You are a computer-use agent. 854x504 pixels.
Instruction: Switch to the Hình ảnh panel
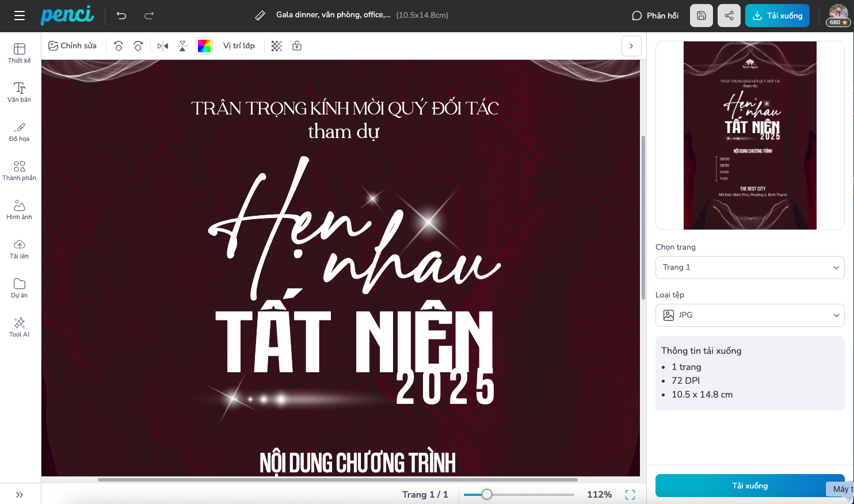tap(20, 209)
